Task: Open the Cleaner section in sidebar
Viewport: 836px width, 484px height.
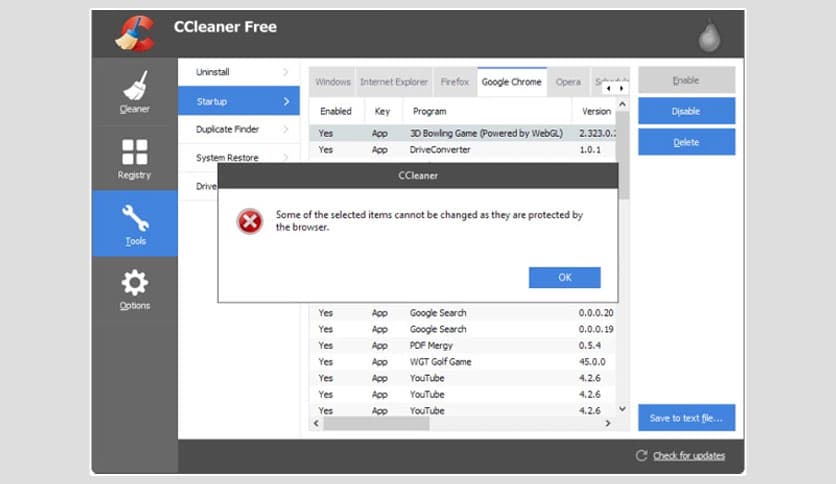Action: pyautogui.click(x=135, y=91)
